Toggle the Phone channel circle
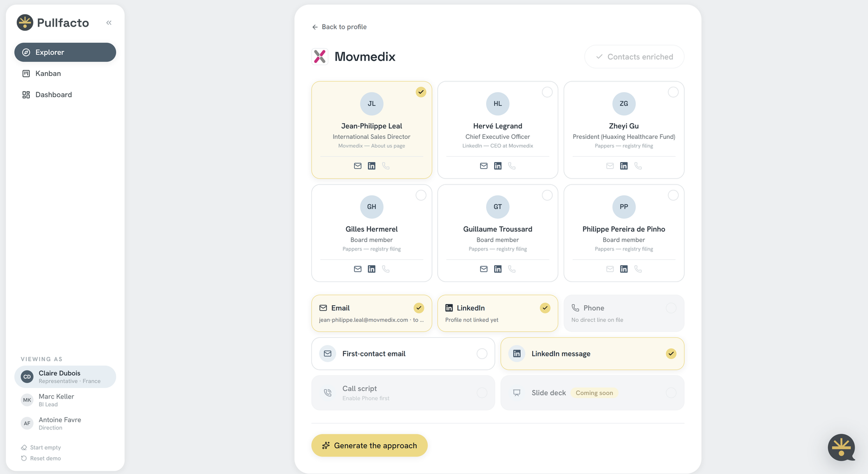The height and width of the screenshot is (474, 868). point(671,308)
